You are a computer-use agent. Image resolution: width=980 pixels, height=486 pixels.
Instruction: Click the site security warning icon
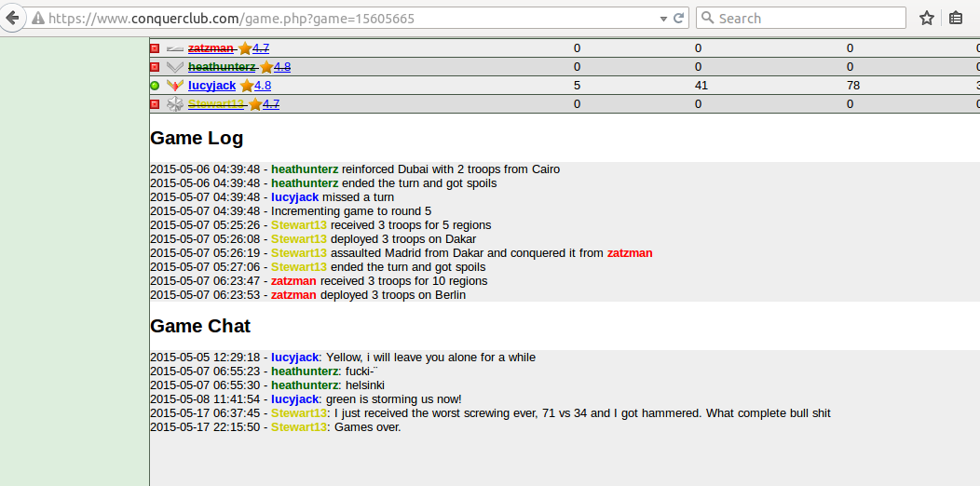pos(37,19)
